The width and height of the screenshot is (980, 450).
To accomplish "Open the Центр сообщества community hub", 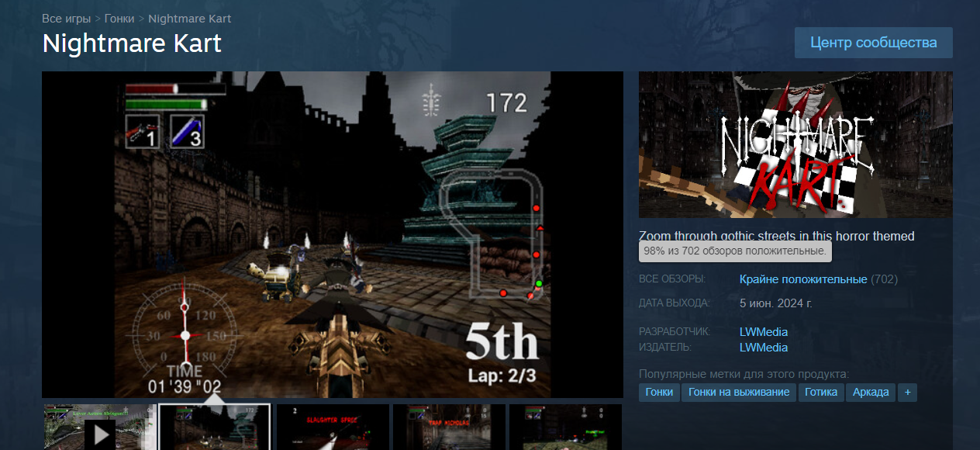I will pos(874,43).
